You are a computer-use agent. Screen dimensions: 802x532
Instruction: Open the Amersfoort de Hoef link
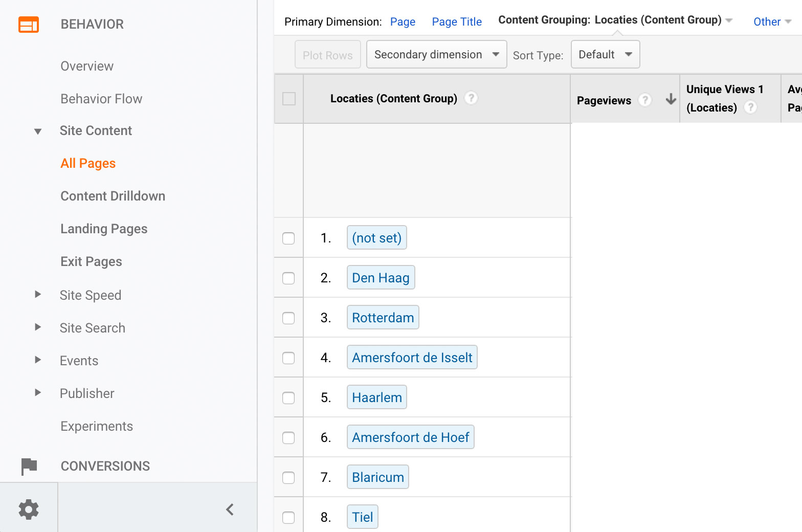411,437
